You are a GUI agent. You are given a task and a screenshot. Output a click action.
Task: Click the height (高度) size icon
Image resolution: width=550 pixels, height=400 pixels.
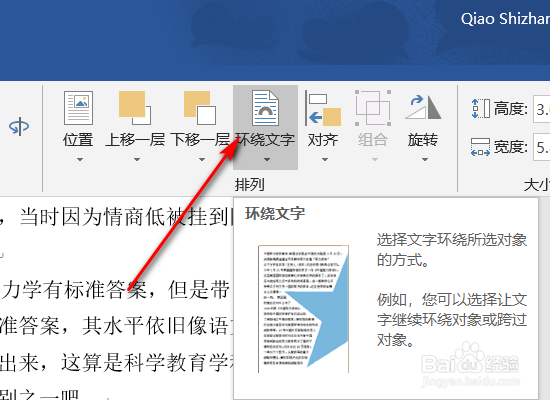pos(481,108)
